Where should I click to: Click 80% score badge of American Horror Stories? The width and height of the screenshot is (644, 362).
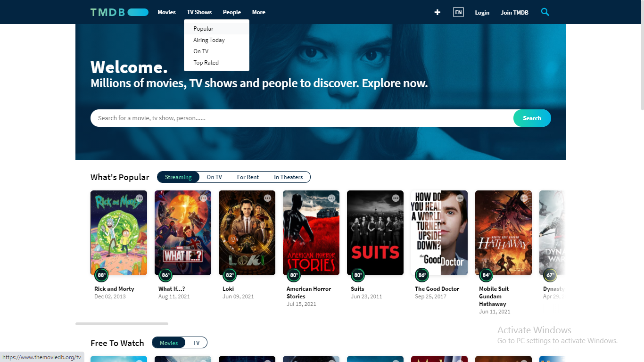click(x=294, y=275)
